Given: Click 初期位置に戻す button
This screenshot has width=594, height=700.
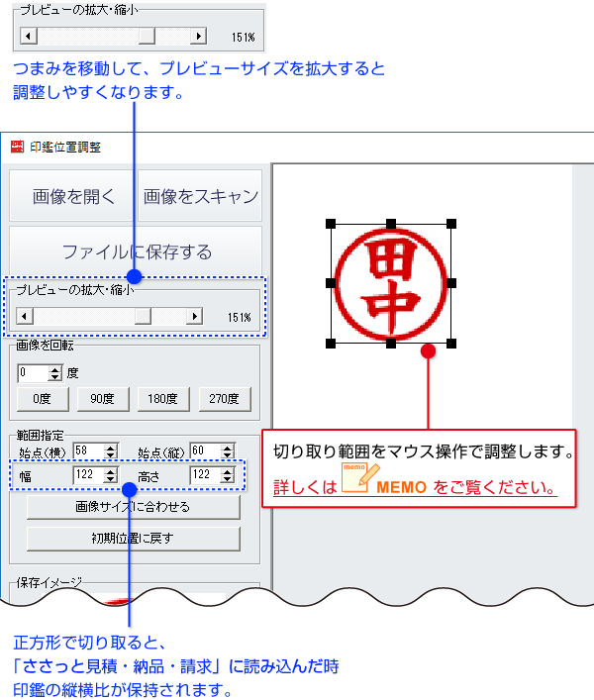Looking at the screenshot, I should pos(133,539).
